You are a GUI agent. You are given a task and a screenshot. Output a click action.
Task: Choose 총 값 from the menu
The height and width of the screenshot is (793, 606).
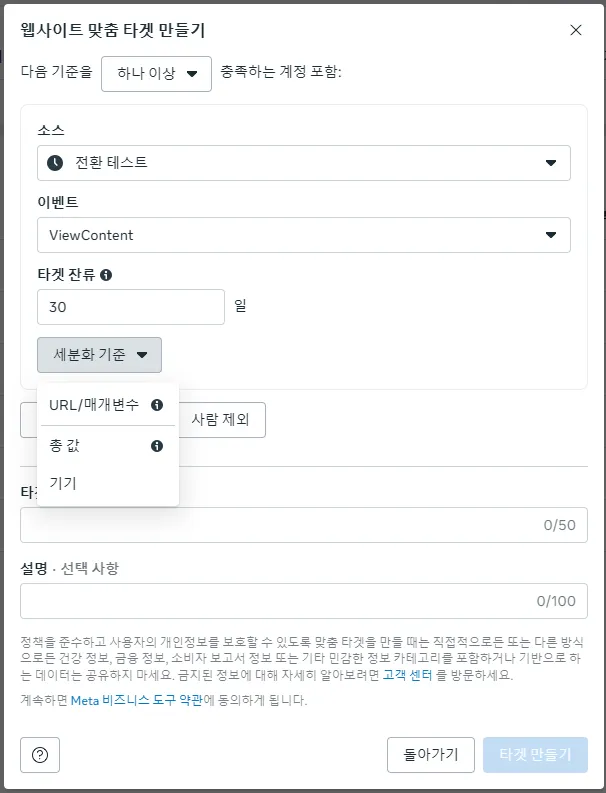(65, 446)
